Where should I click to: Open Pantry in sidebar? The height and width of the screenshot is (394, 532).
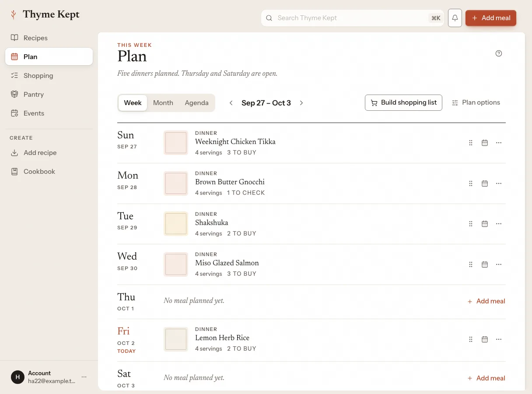[49, 95]
